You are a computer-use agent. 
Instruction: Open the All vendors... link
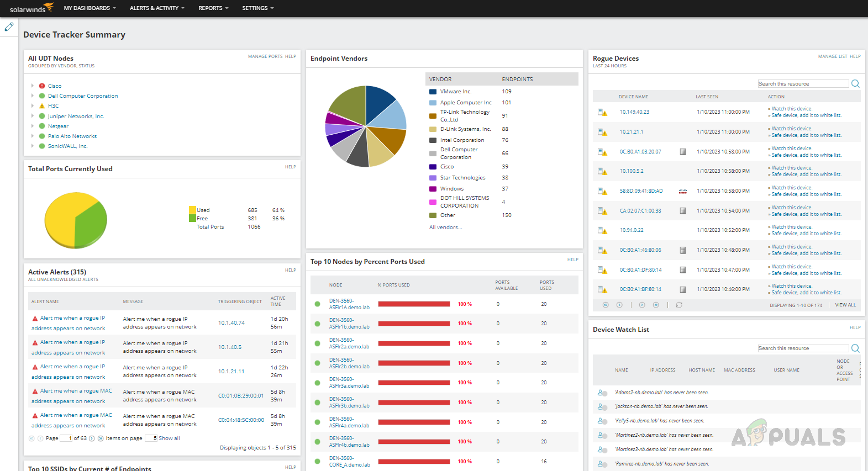click(x=445, y=227)
